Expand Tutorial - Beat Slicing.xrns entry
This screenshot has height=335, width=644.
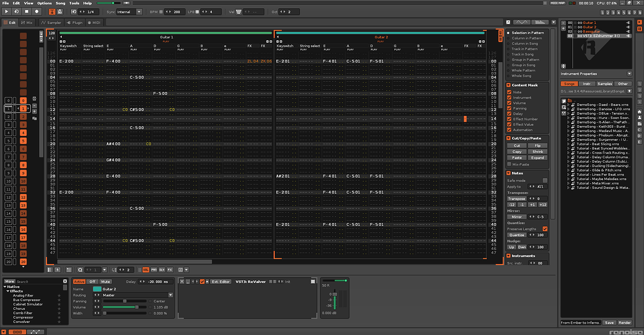point(569,144)
